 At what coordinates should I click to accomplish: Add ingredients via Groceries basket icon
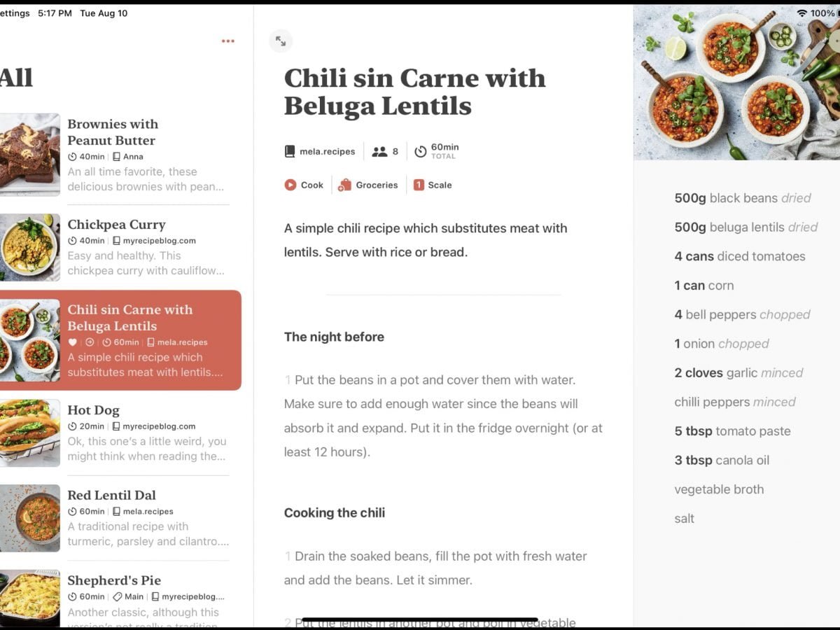pos(344,185)
